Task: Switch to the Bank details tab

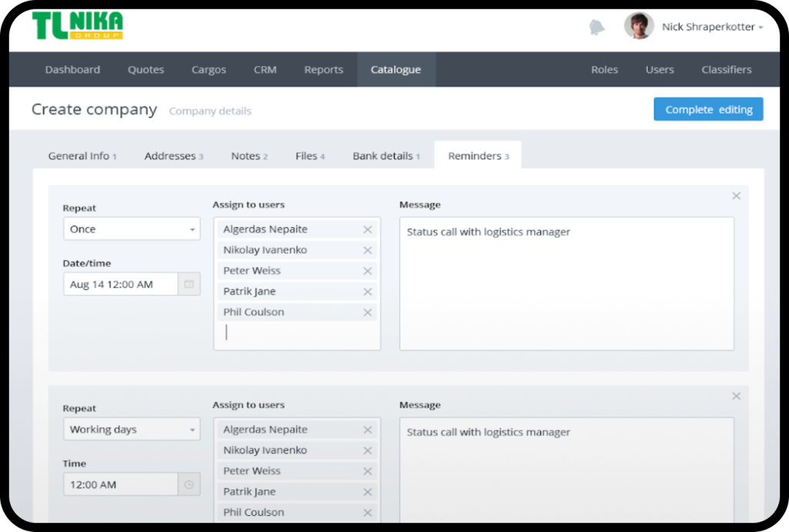Action: [x=386, y=155]
